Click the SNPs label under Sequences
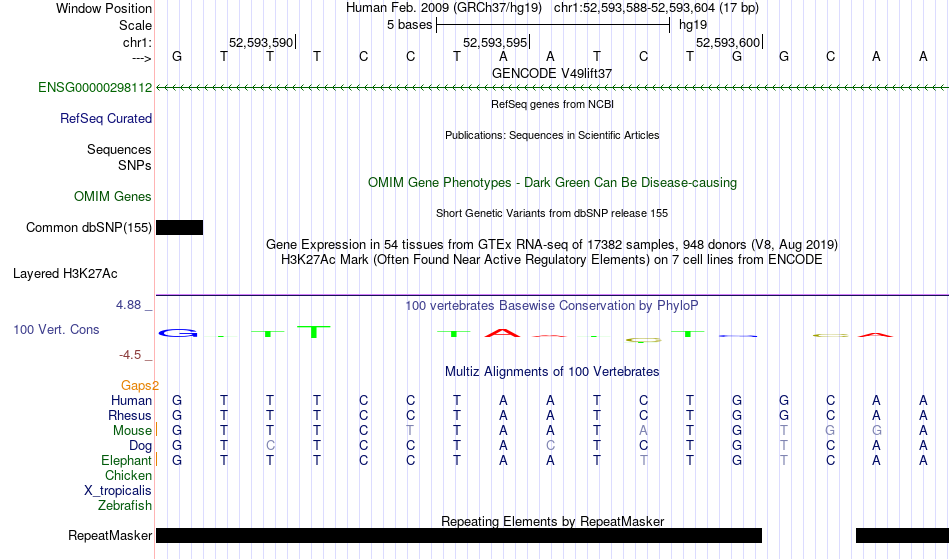 (x=135, y=165)
